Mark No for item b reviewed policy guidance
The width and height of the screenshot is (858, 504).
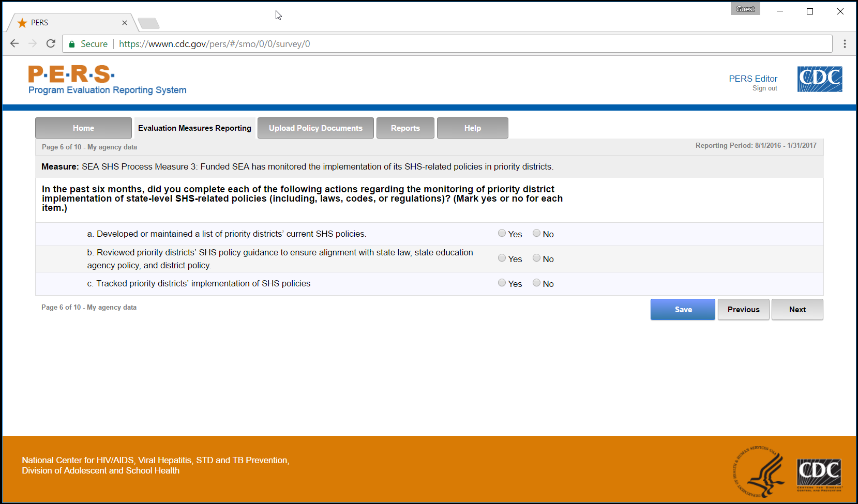[x=536, y=258]
